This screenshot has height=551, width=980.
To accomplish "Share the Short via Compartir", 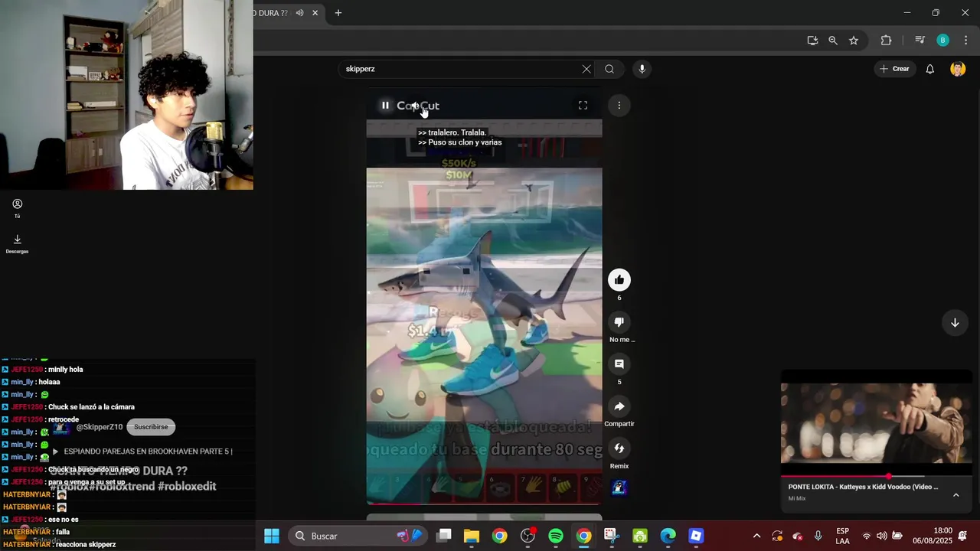I will point(619,406).
